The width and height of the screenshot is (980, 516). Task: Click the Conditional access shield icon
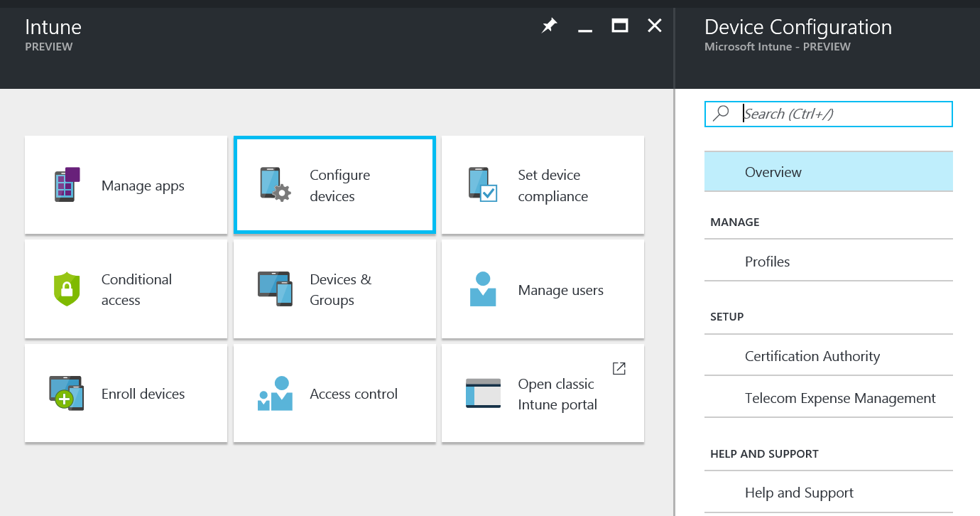point(66,289)
